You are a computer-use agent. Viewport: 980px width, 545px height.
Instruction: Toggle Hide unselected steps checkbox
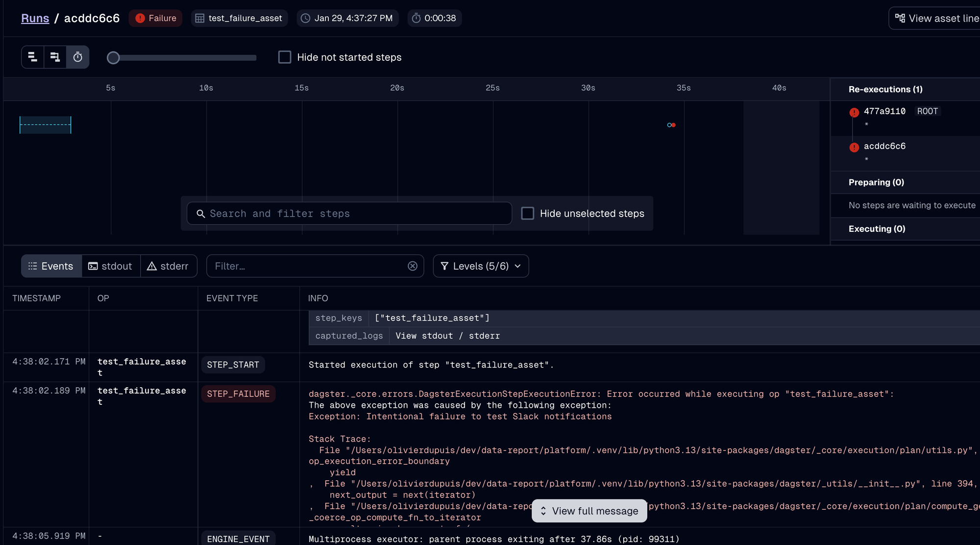(528, 214)
